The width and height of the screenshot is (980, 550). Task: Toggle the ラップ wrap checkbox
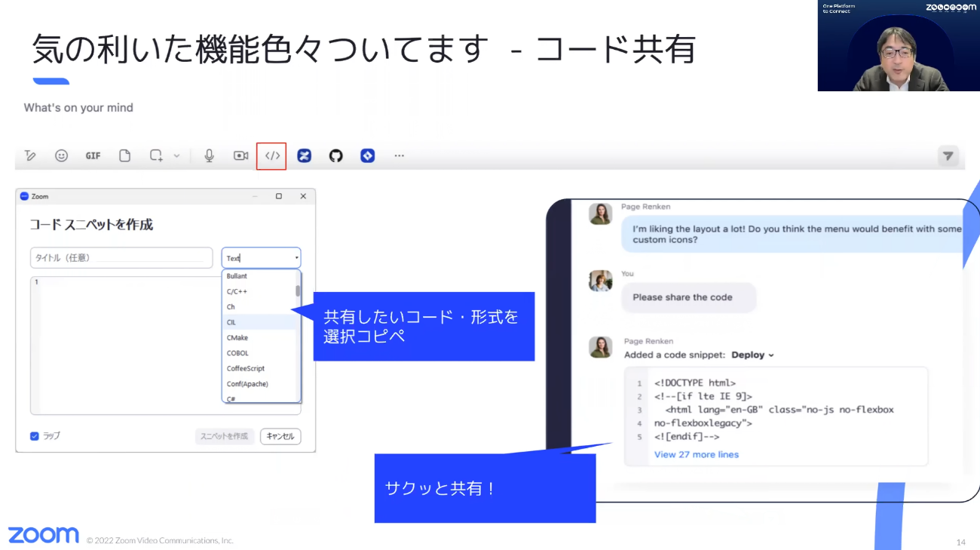click(x=34, y=436)
